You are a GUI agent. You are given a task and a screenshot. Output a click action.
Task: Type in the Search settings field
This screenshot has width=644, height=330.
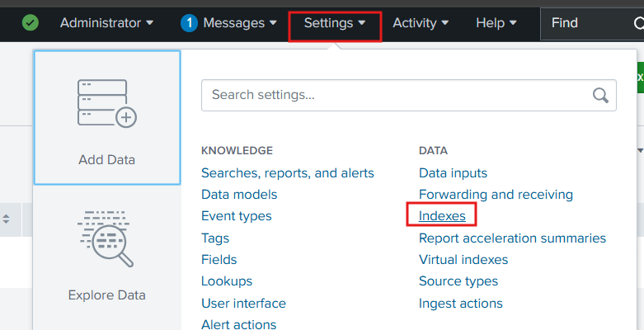point(396,95)
